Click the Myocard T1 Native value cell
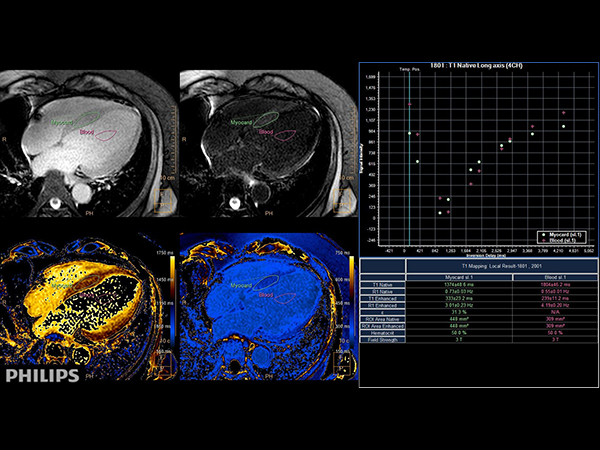This screenshot has width=600, height=450. tap(459, 285)
